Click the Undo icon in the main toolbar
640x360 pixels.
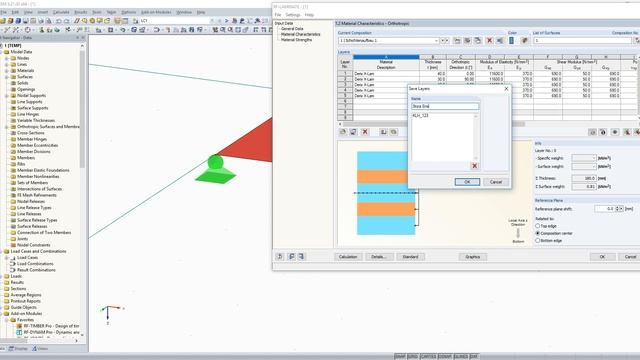coord(58,20)
